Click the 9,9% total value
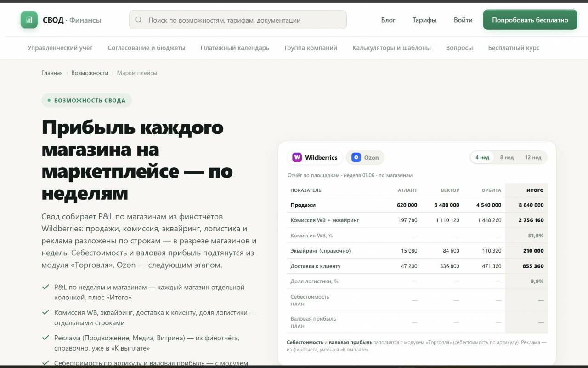The width and height of the screenshot is (588, 368). pos(537,281)
